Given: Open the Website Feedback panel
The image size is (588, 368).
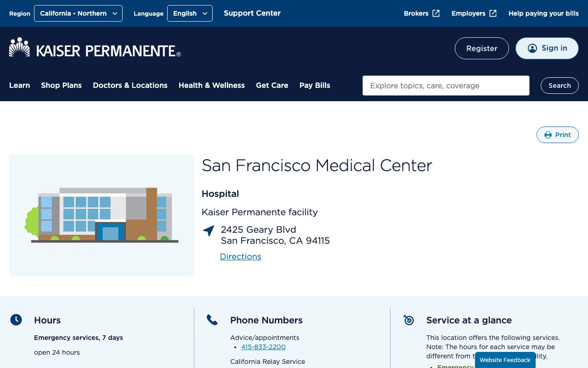Looking at the screenshot, I should pyautogui.click(x=504, y=360).
